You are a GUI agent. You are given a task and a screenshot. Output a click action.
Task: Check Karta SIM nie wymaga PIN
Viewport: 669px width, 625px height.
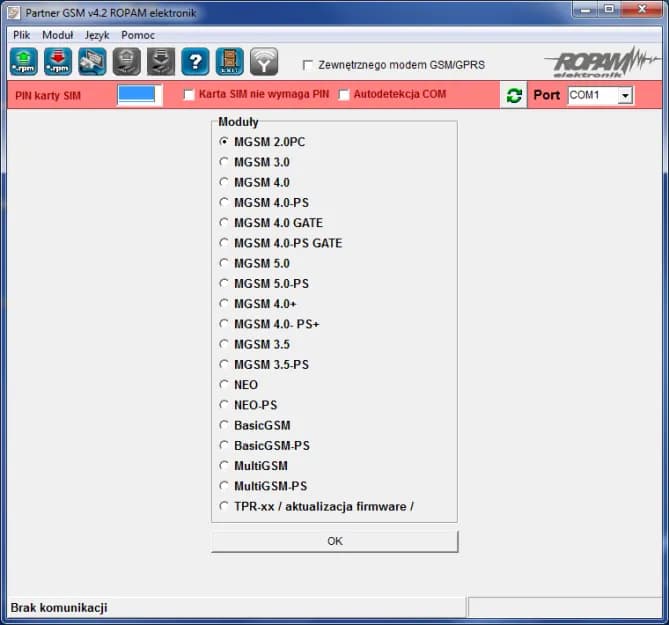(190, 95)
